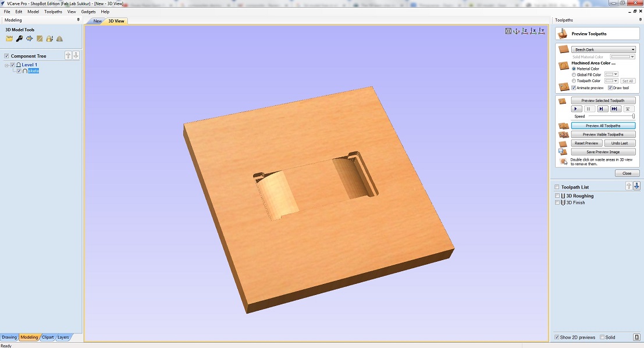The width and height of the screenshot is (644, 348).
Task: Open Toolpath Color picker dropdown
Action: click(611, 81)
